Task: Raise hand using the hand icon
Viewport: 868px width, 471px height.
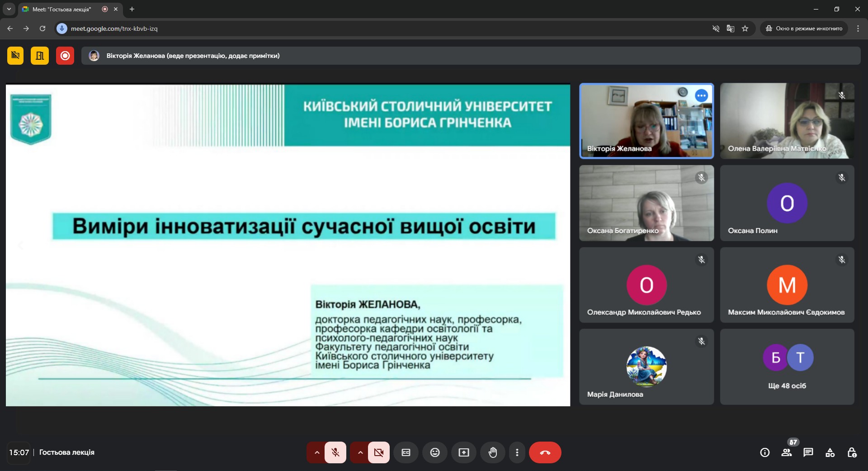Action: pos(493,452)
